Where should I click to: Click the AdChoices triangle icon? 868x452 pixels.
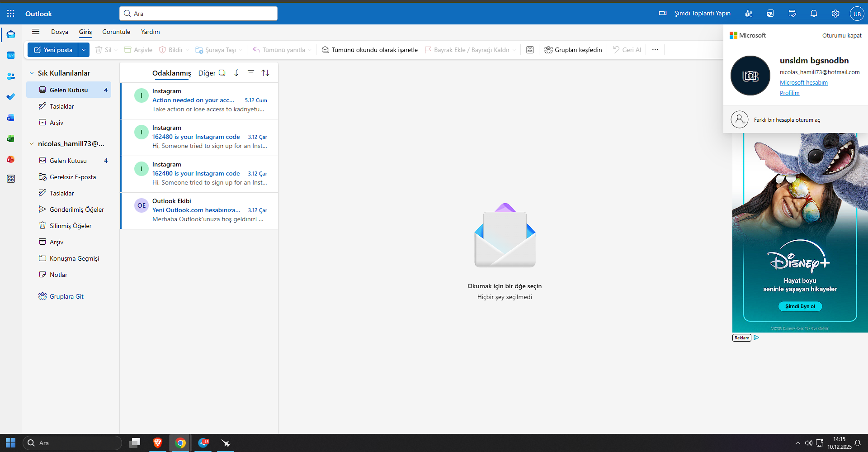click(x=756, y=338)
